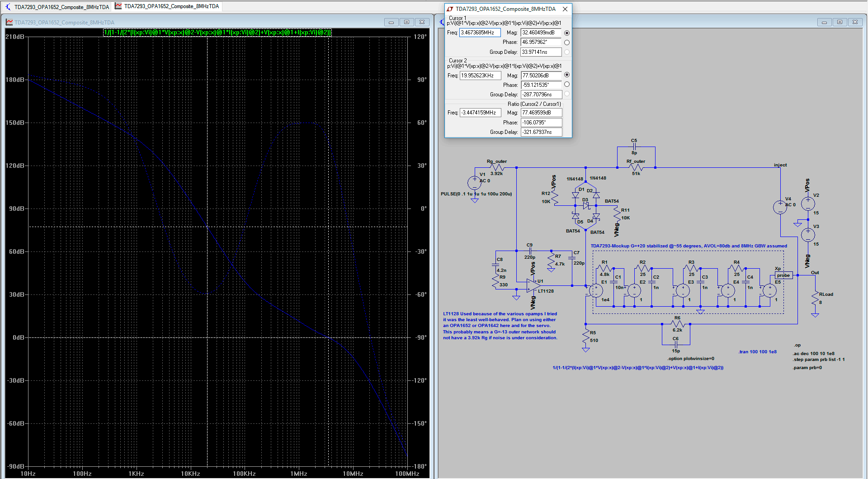Select capacitor C6 15p
Image resolution: width=868 pixels, height=479 pixels.
(x=676, y=345)
